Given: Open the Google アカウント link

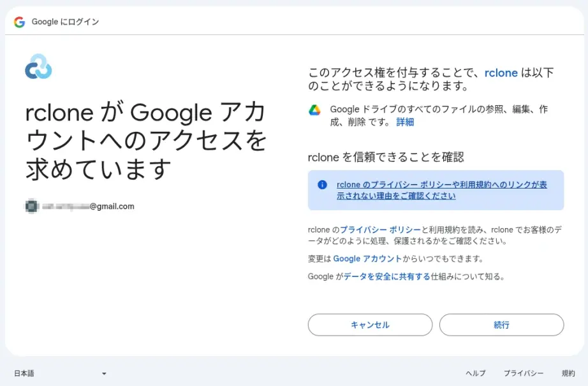Looking at the screenshot, I should click(367, 259).
